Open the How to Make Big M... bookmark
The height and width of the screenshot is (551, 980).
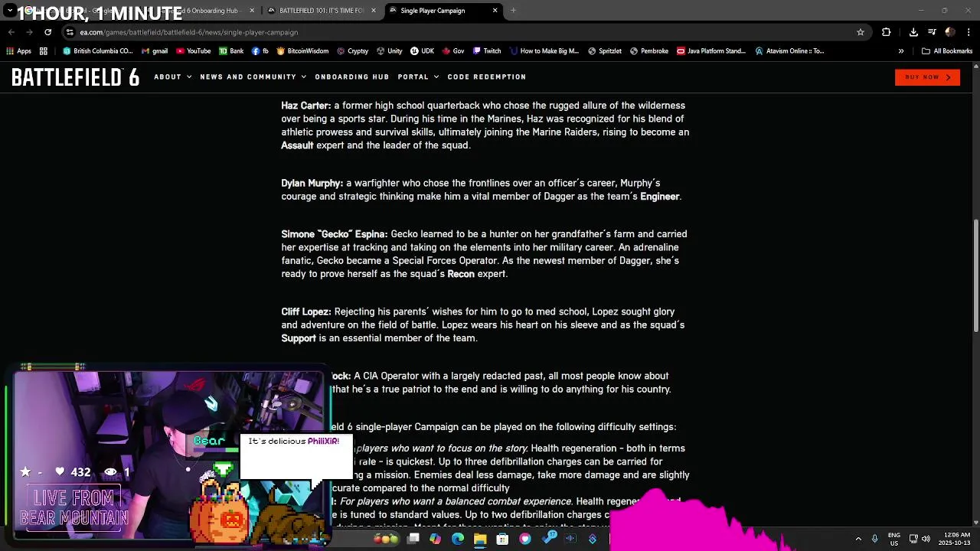(544, 51)
